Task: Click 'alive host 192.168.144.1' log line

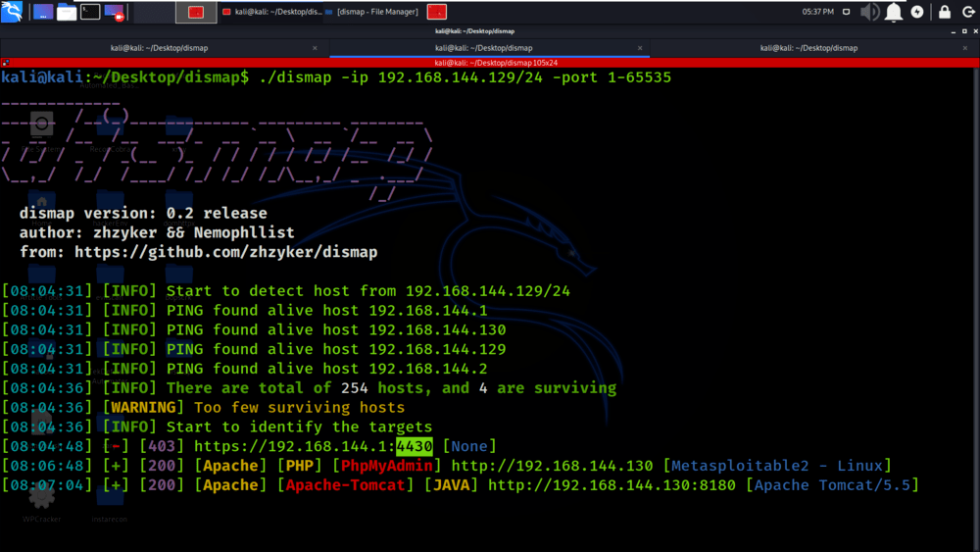Action: point(244,310)
